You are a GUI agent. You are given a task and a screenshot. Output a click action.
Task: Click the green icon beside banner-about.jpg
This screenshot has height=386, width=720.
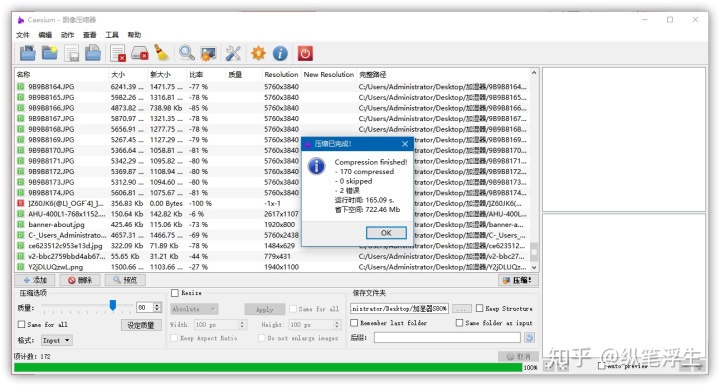(x=21, y=224)
